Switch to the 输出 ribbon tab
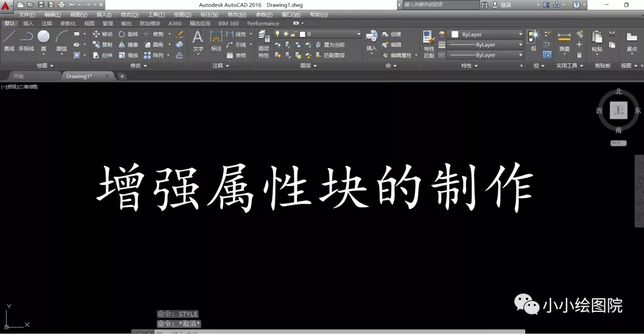The image size is (644, 334). [126, 23]
